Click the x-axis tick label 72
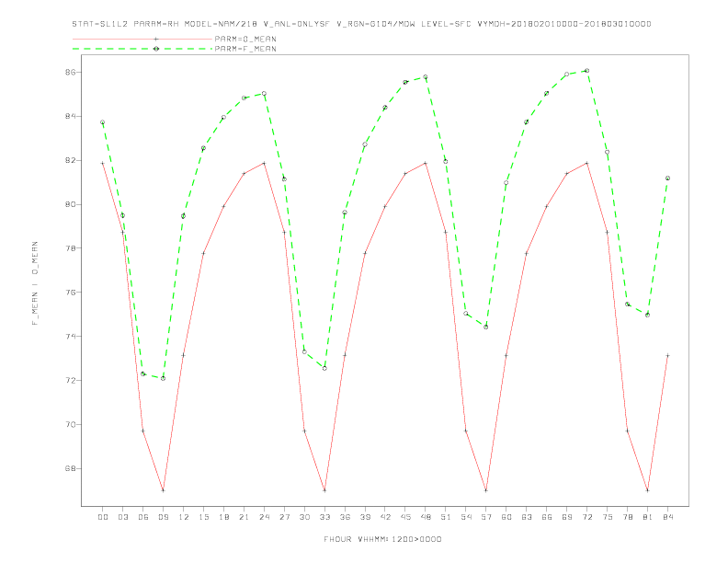This screenshot has height=563, width=728. pyautogui.click(x=586, y=517)
